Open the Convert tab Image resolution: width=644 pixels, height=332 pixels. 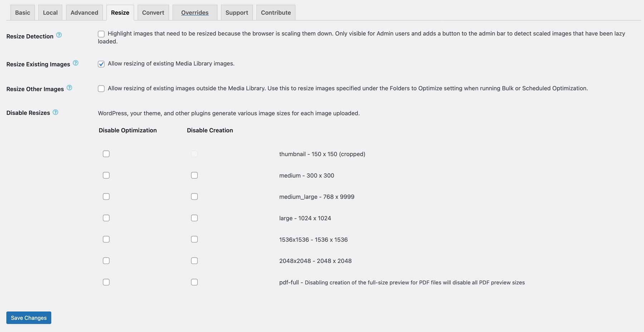[x=153, y=12]
